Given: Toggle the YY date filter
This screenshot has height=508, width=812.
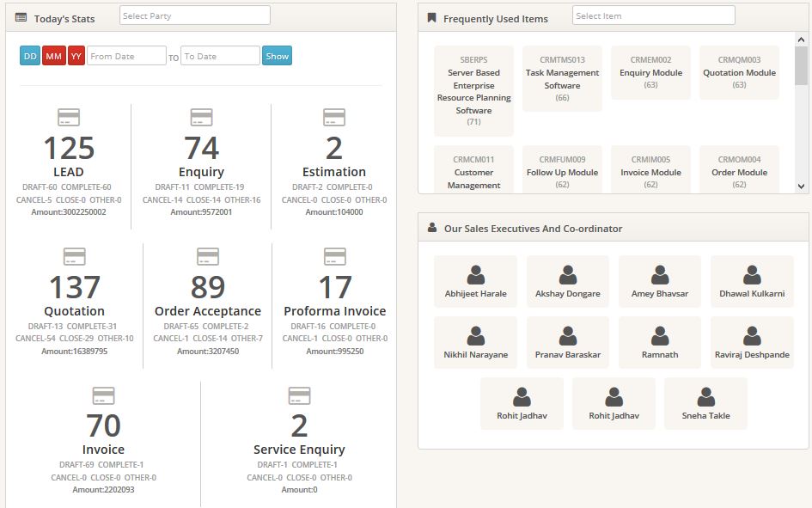Looking at the screenshot, I should point(76,55).
